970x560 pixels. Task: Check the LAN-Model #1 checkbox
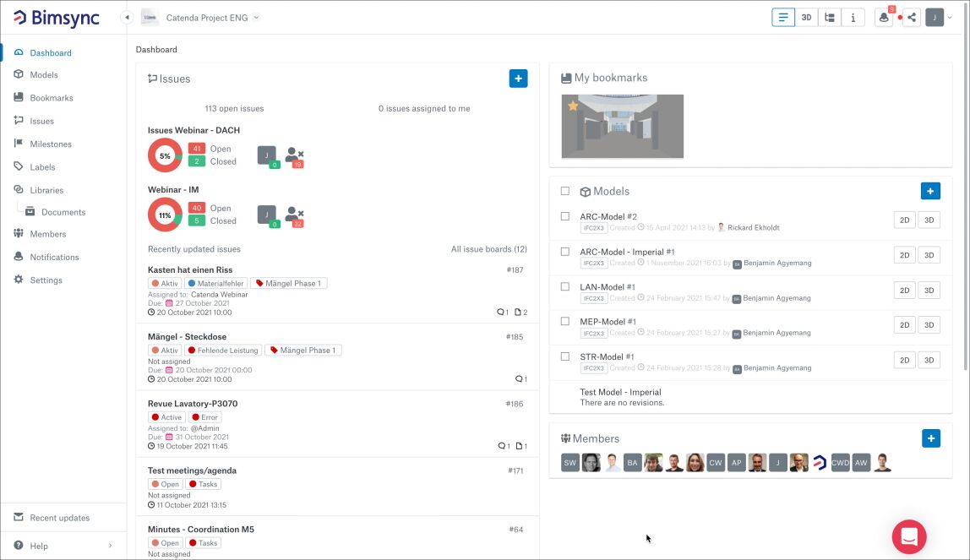[564, 286]
